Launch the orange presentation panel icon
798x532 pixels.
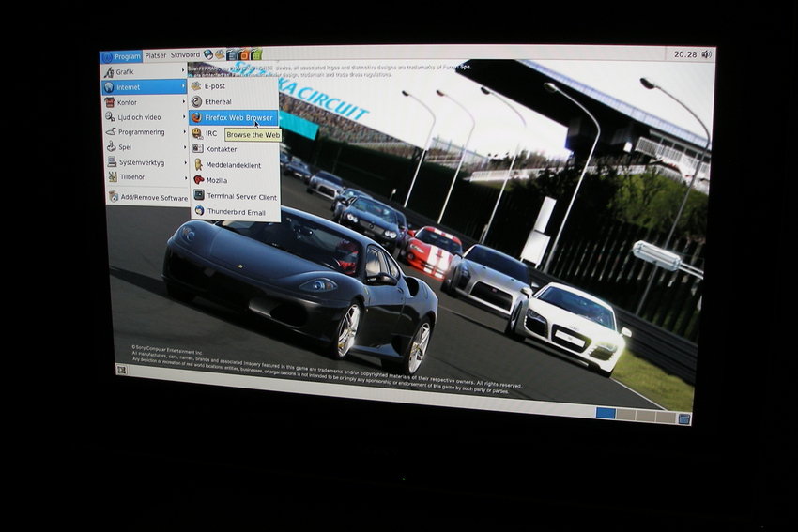(x=244, y=54)
